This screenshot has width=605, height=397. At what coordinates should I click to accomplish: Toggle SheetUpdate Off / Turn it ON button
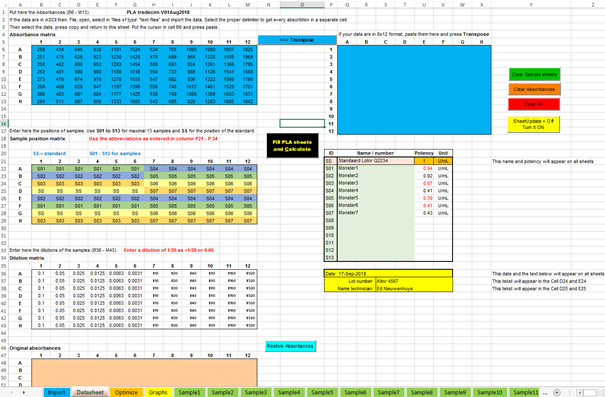tap(533, 124)
